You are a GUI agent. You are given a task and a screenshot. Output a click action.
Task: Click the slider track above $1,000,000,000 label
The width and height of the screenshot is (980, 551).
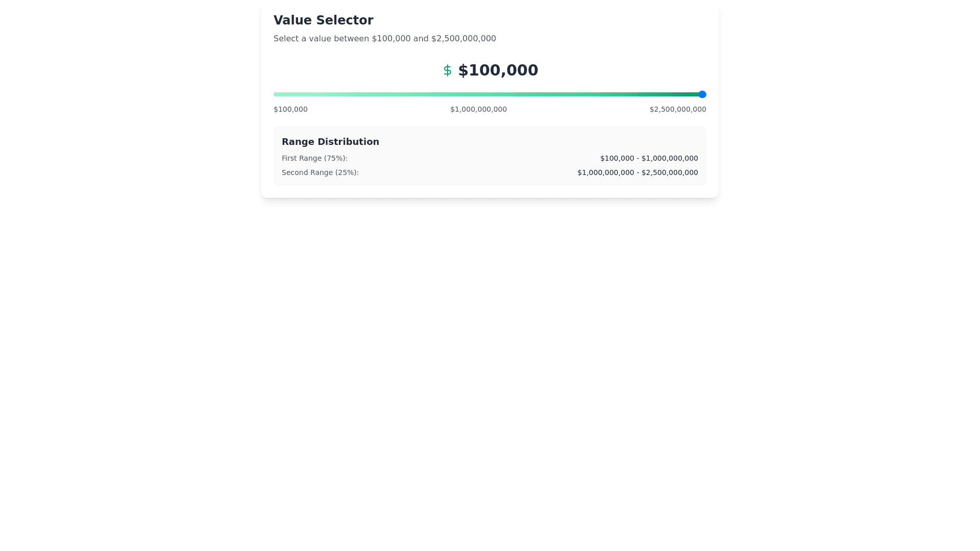478,94
